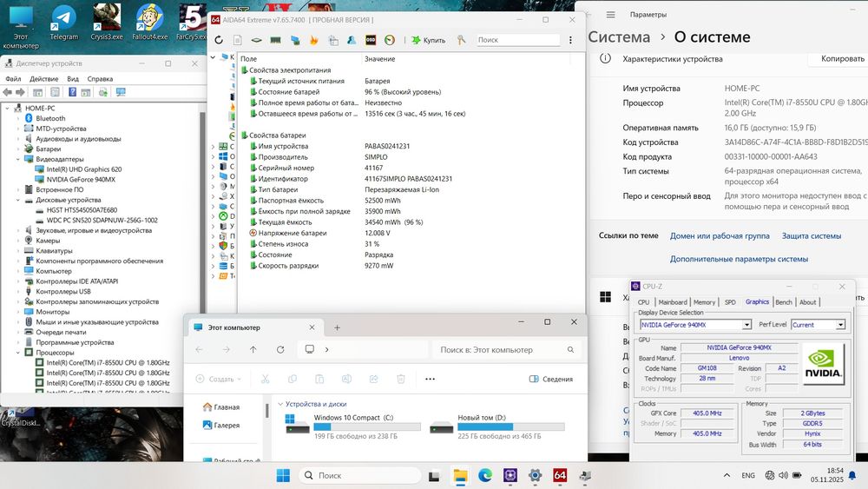Open Дополнительные параметры системы link
This screenshot has height=489, width=868.
(x=739, y=259)
